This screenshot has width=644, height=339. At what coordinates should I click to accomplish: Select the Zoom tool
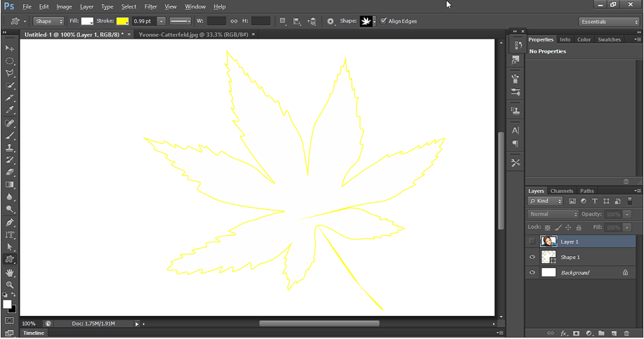[x=9, y=285]
